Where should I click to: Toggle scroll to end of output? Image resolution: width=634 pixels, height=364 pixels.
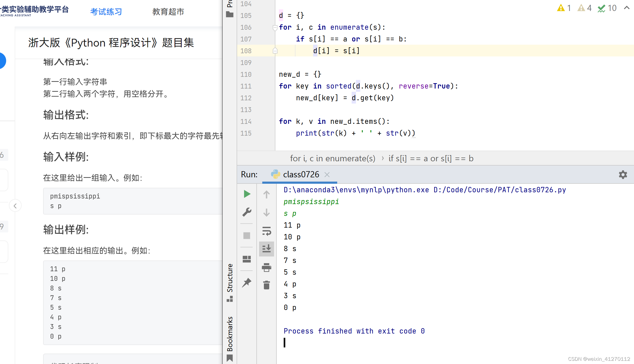pyautogui.click(x=267, y=249)
